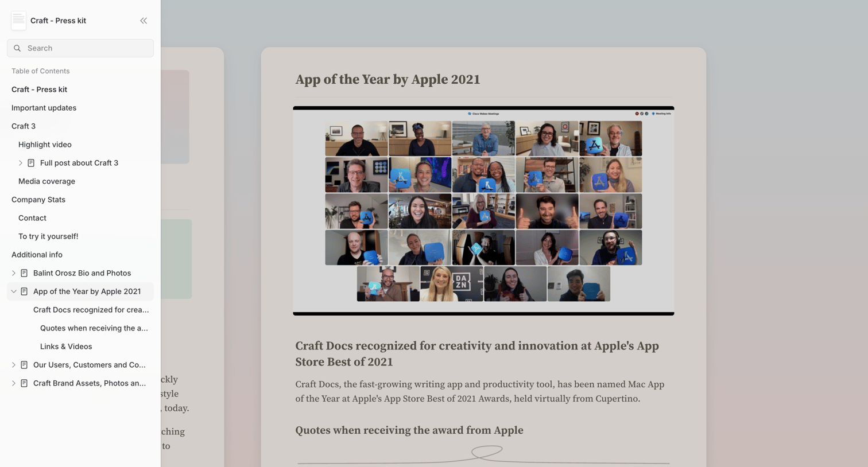The width and height of the screenshot is (868, 467).
Task: Jump to Important updates section
Action: click(x=44, y=108)
